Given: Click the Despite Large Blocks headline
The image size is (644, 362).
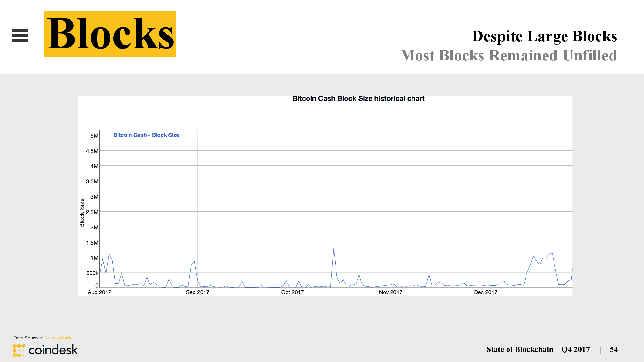Looking at the screenshot, I should 544,36.
